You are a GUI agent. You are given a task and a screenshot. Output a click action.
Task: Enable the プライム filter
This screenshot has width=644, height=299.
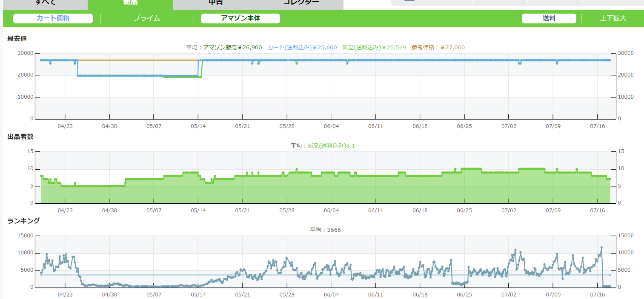pos(147,18)
